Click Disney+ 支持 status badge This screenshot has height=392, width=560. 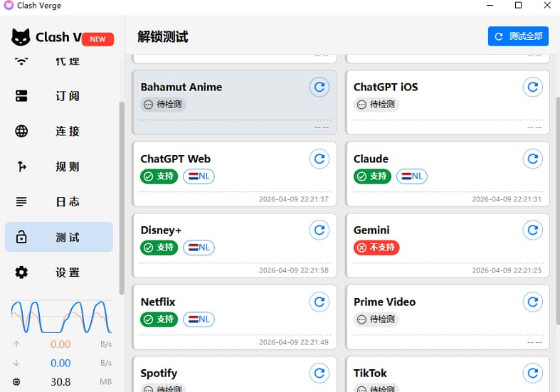tap(159, 247)
